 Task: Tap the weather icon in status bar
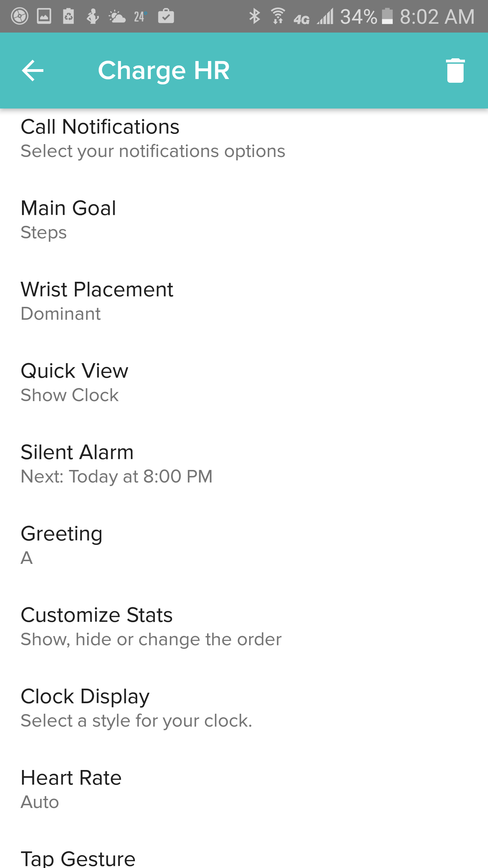tap(117, 16)
